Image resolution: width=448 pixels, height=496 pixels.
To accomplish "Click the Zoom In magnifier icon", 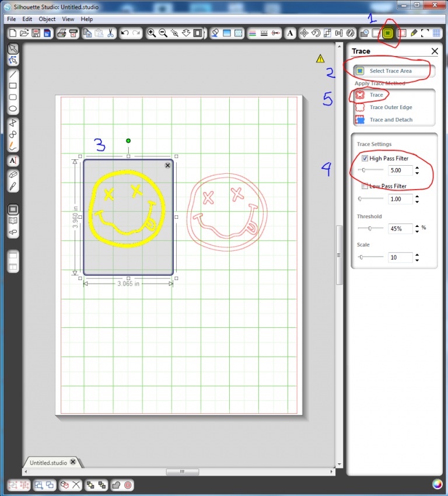I will (151, 33).
